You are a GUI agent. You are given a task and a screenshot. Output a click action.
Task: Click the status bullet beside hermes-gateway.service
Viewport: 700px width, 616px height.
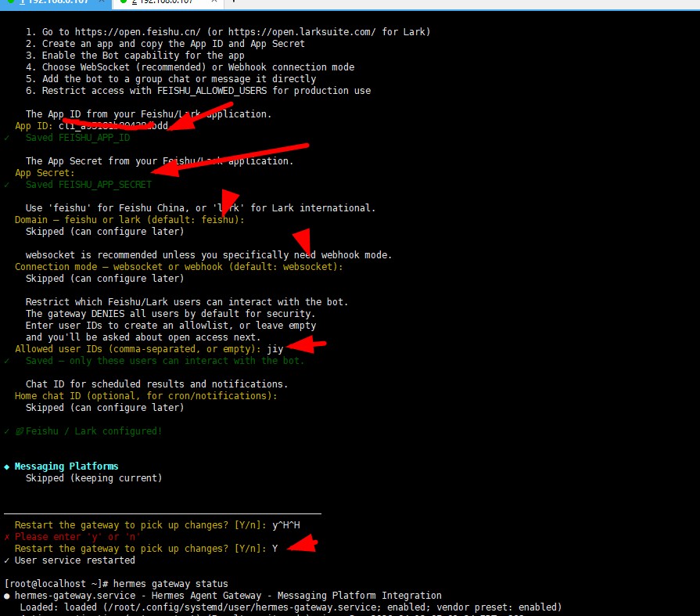pos(7,596)
